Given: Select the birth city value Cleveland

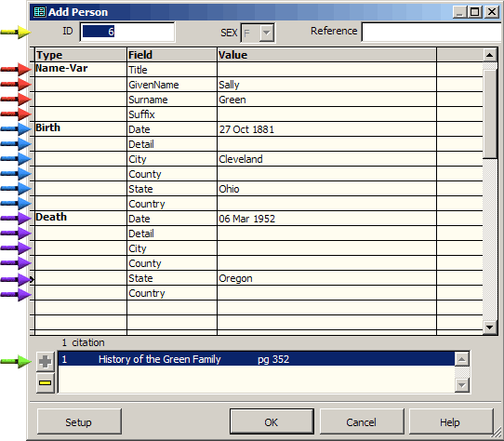Looking at the screenshot, I should click(x=327, y=159).
